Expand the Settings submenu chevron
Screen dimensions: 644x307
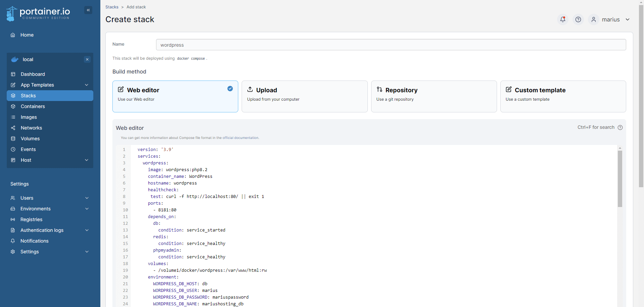(87, 252)
